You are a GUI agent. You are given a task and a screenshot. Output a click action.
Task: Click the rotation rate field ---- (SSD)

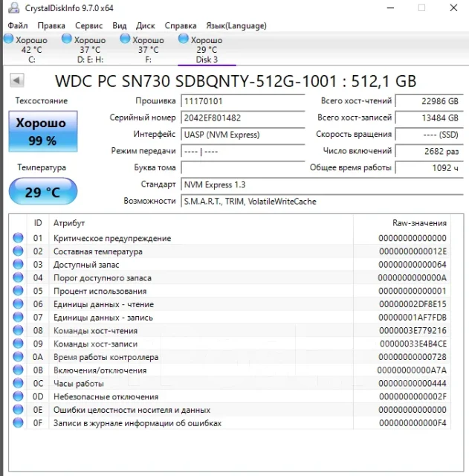(x=430, y=135)
